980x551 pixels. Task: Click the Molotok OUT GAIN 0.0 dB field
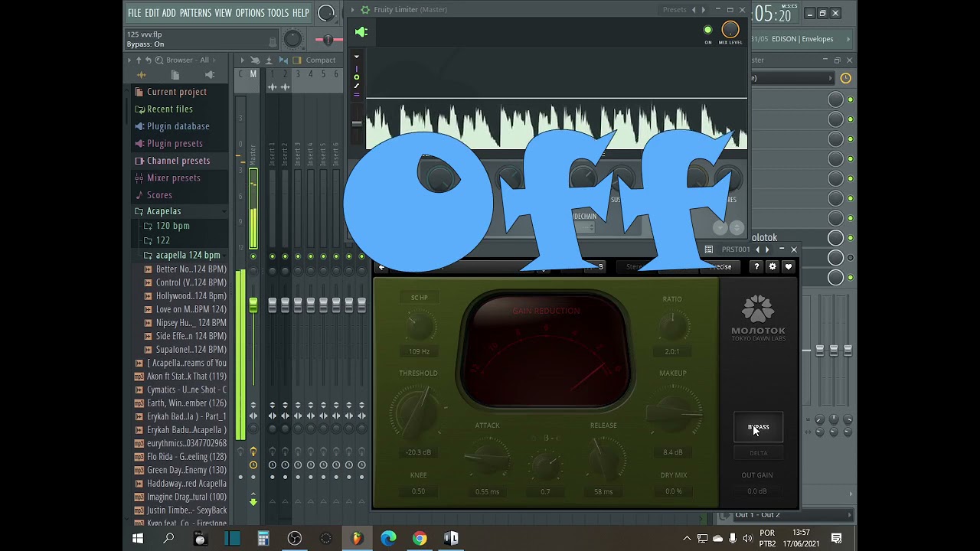[757, 491]
